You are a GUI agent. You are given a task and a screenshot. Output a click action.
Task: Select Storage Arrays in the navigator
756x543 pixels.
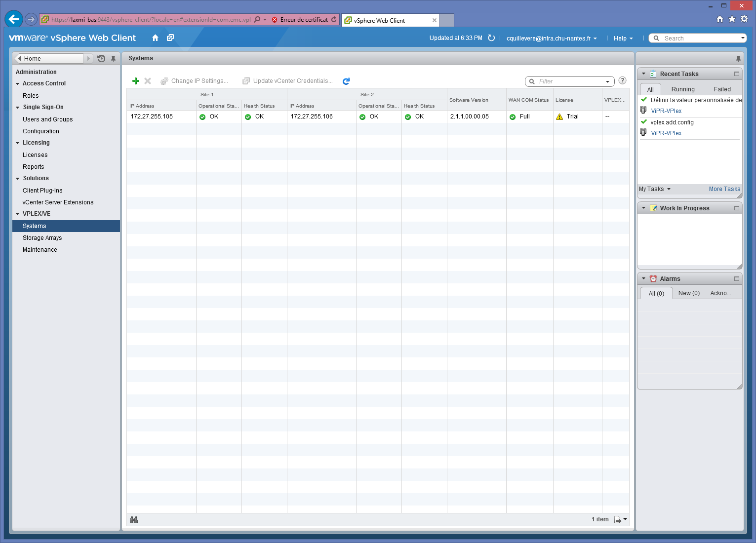[x=42, y=238]
